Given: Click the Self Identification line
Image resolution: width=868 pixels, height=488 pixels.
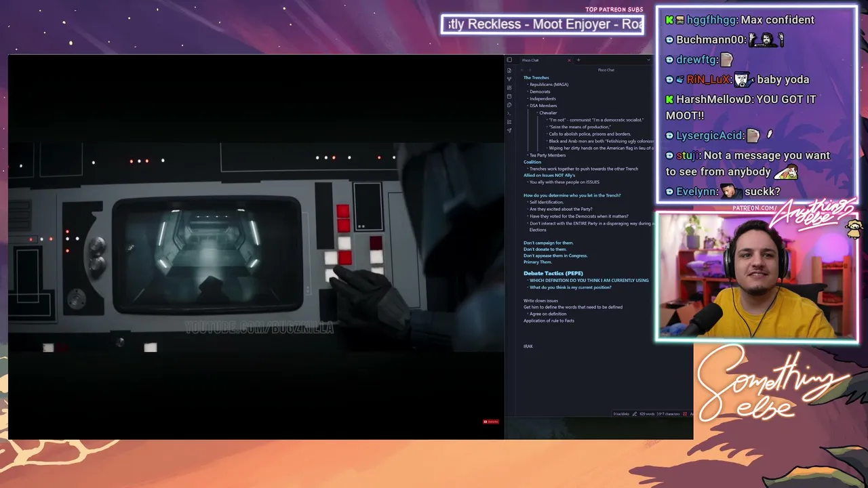Looking at the screenshot, I should click(x=547, y=202).
